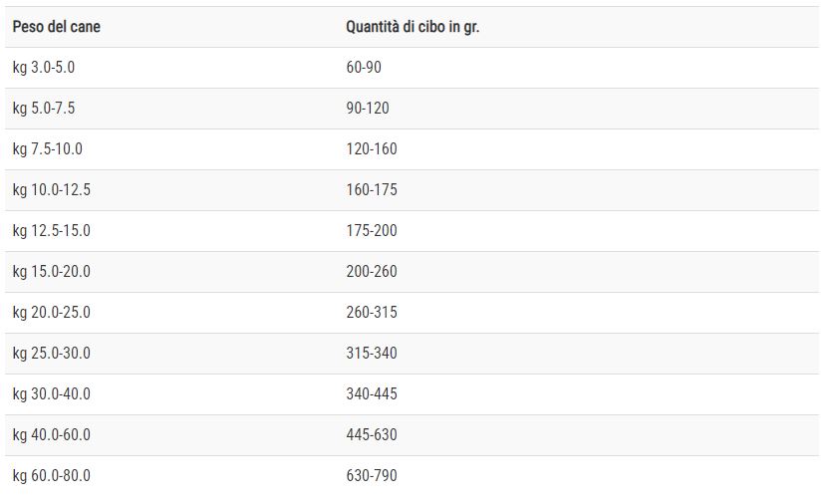The image size is (827, 504).
Task: Select the 'kg 60.0-80.0' weight cell
Action: [x=51, y=475]
